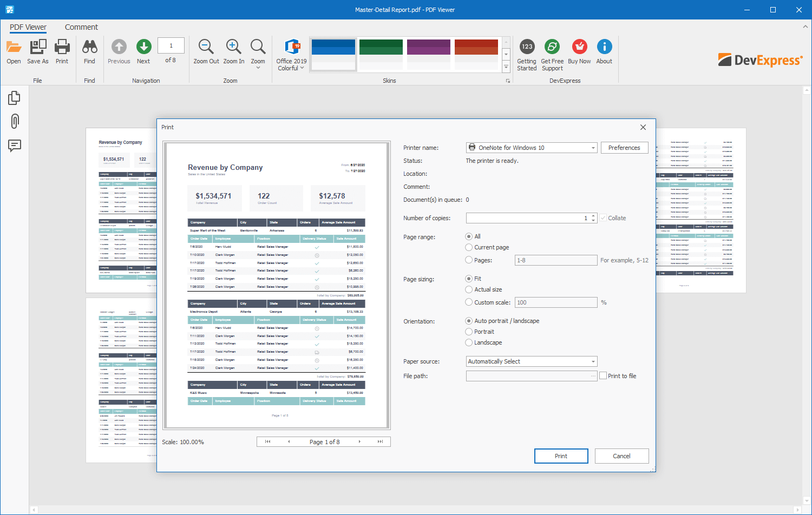
Task: Select the Current page radio button
Action: pos(469,247)
